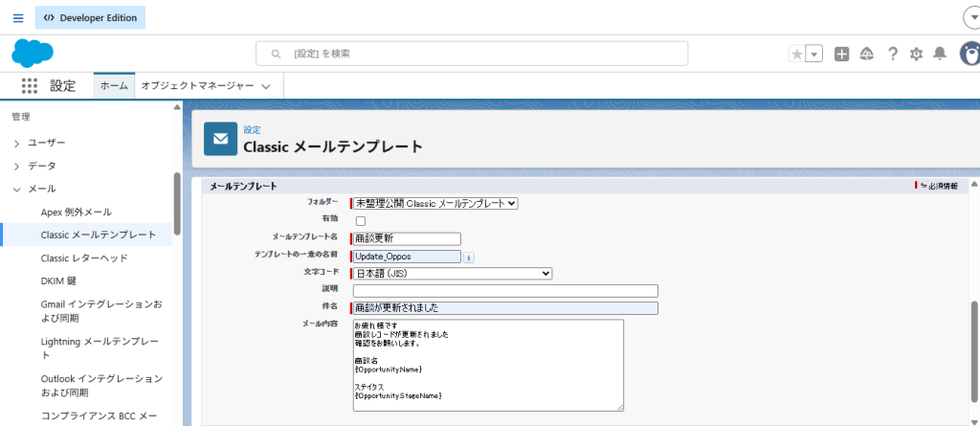Open the フォルダー dropdown

point(435,203)
